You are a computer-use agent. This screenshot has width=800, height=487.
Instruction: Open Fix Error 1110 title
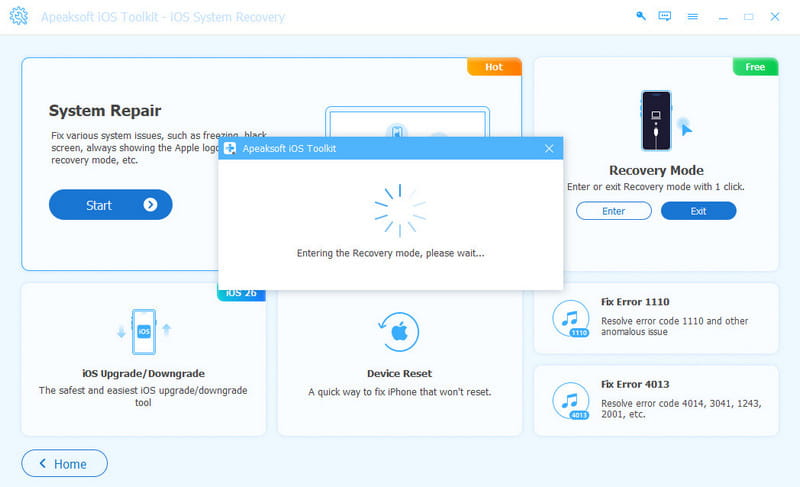click(635, 302)
